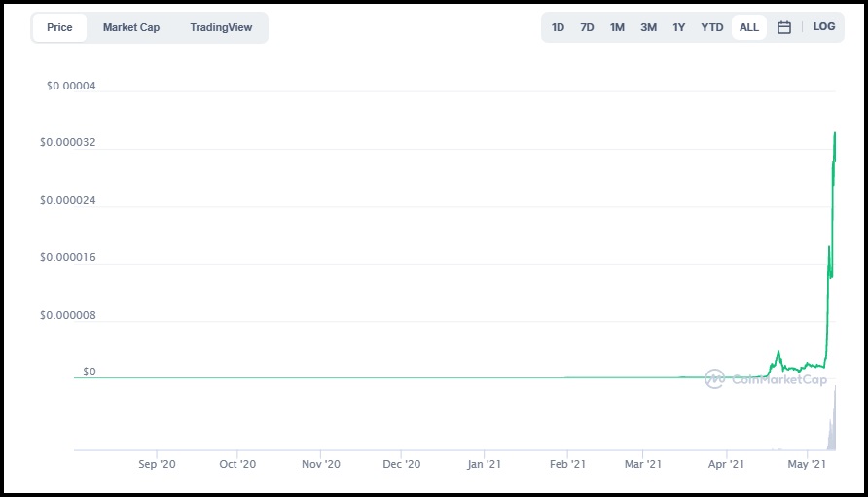Click the $0.00004 y-axis label
The image size is (868, 497).
click(71, 86)
